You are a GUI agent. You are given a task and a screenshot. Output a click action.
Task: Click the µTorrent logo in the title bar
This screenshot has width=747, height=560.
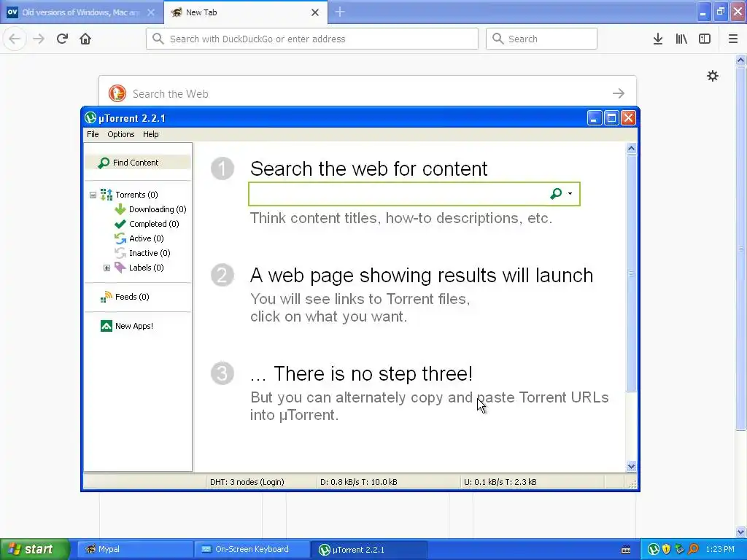(x=90, y=117)
